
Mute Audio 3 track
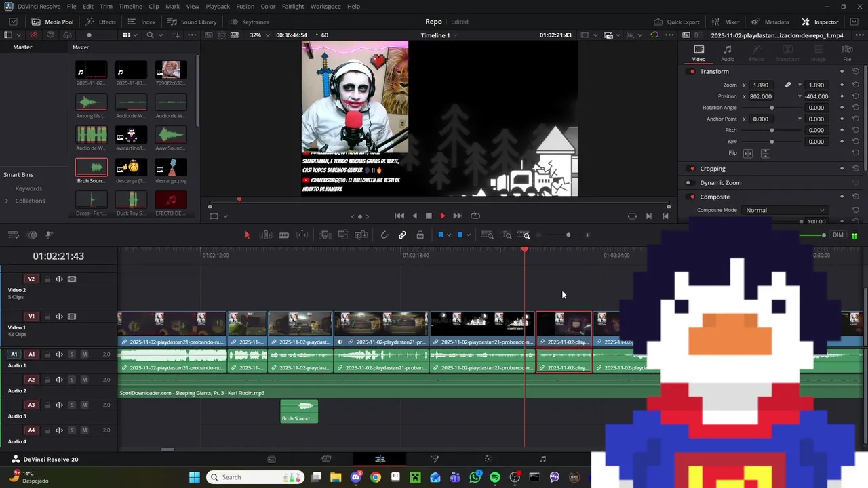[x=84, y=405]
